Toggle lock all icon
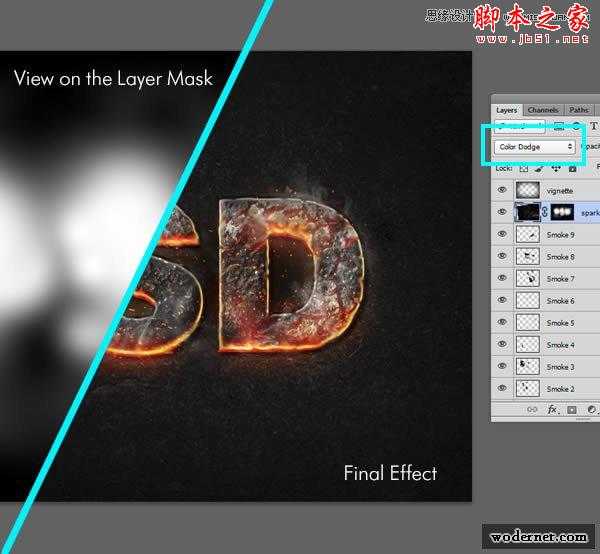 tap(572, 169)
